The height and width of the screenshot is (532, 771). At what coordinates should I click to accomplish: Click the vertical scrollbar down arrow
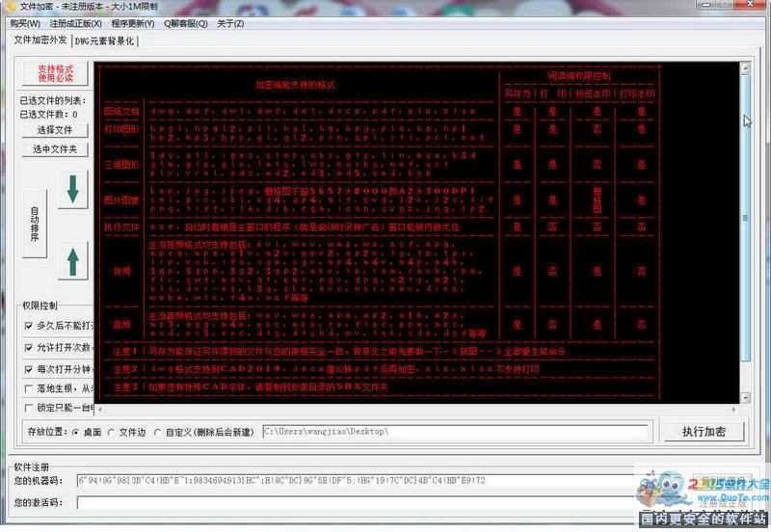tap(745, 397)
